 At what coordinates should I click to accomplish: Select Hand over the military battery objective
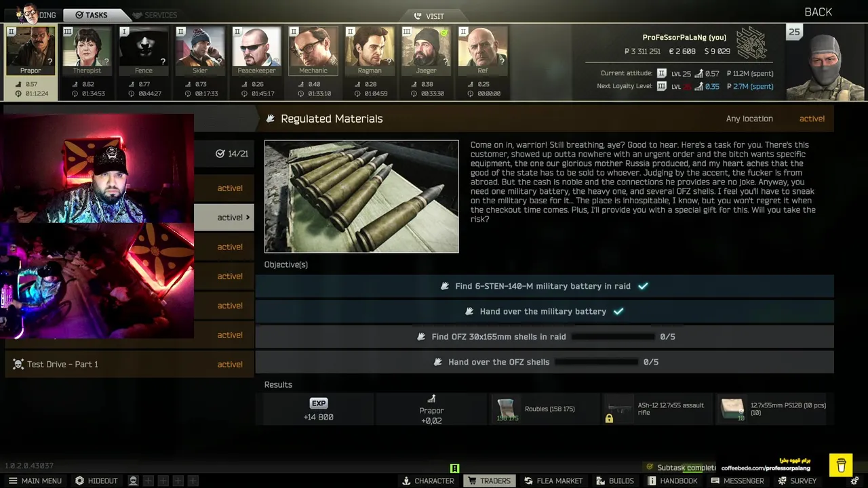545,311
